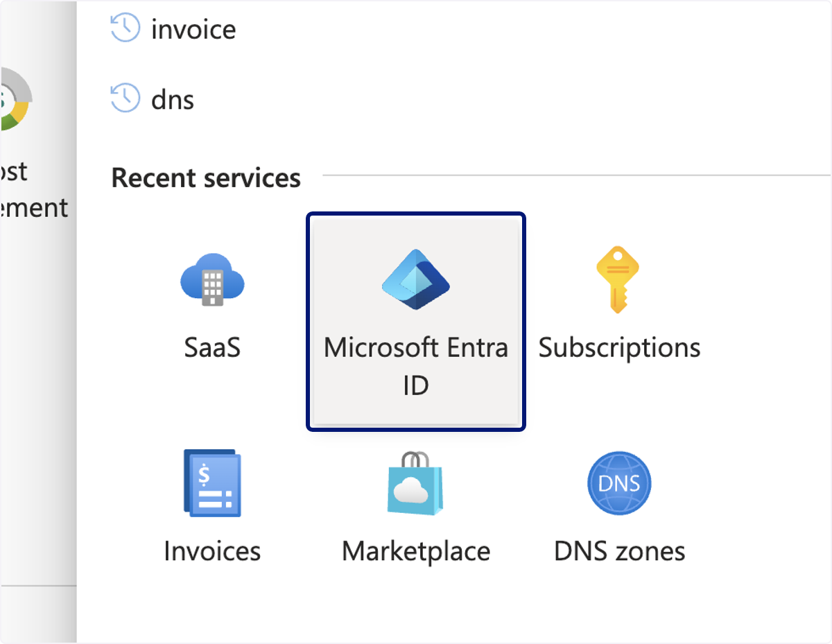The image size is (832, 644).
Task: Open the Microsoft Entra ID icon
Action: [416, 279]
